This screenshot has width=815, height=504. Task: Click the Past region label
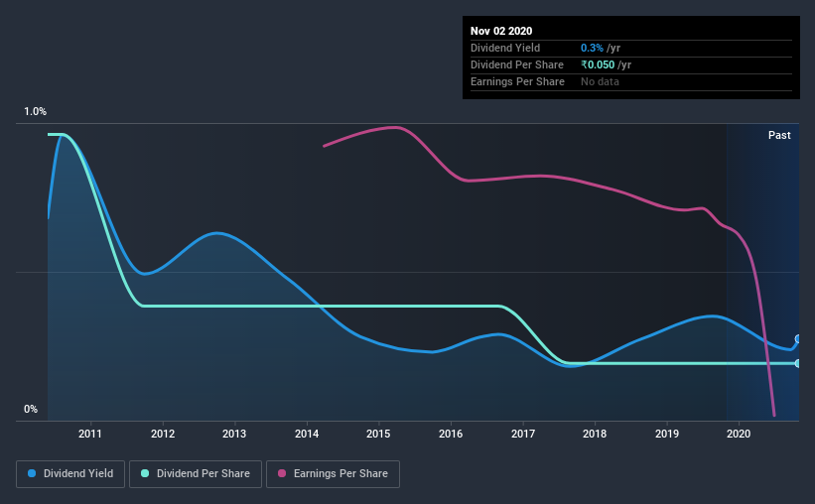(x=779, y=135)
